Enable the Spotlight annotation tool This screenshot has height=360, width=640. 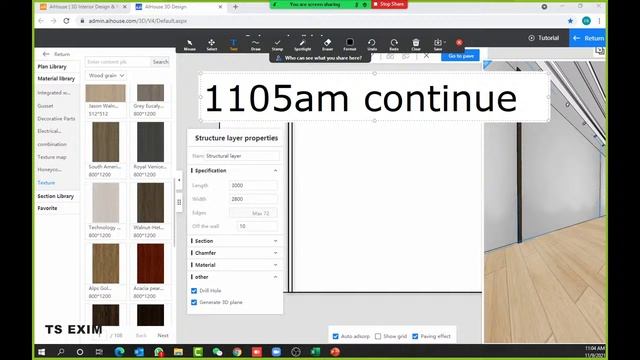point(302,44)
